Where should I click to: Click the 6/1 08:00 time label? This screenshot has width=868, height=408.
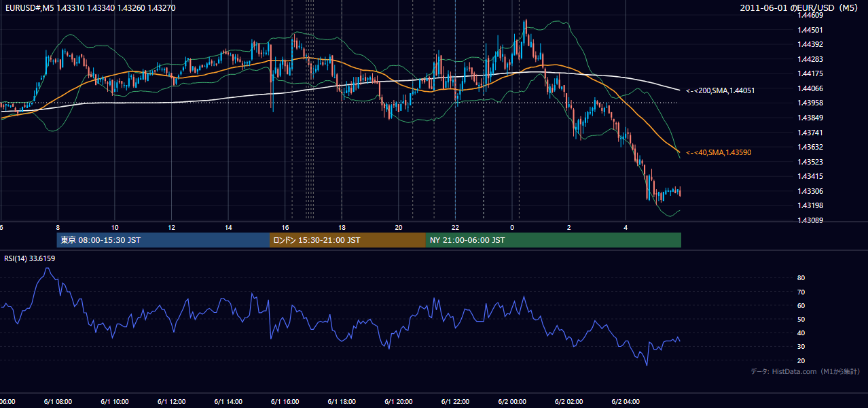58,401
